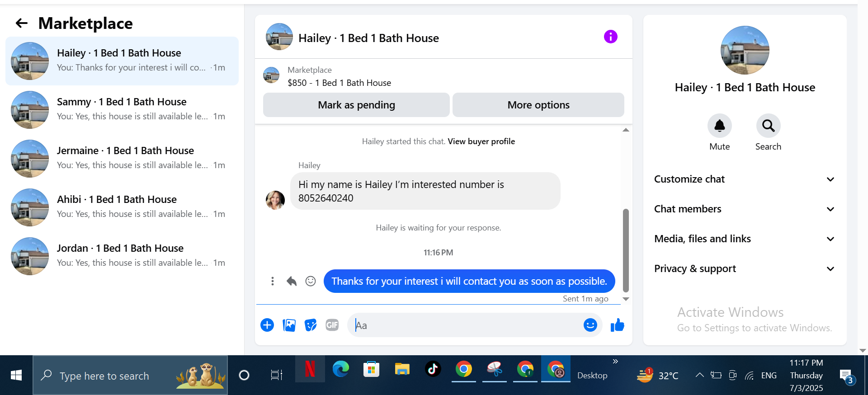
Task: Expand Customize chat section
Action: point(745,179)
